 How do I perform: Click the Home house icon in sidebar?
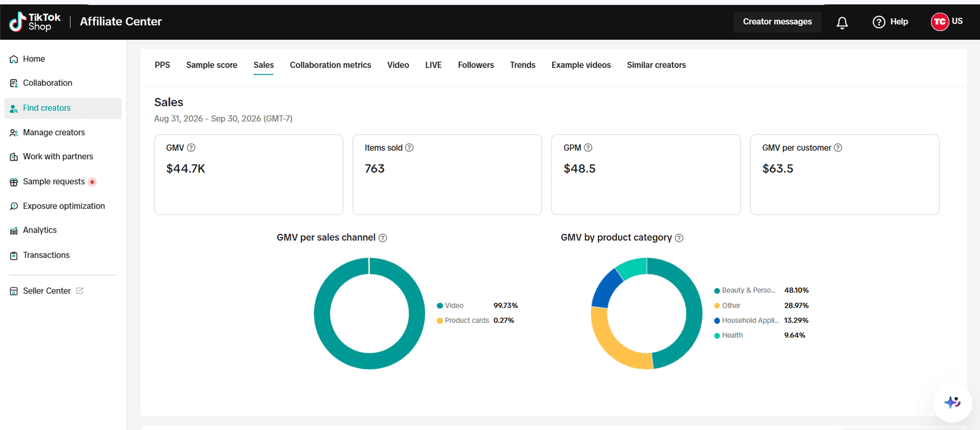click(13, 59)
